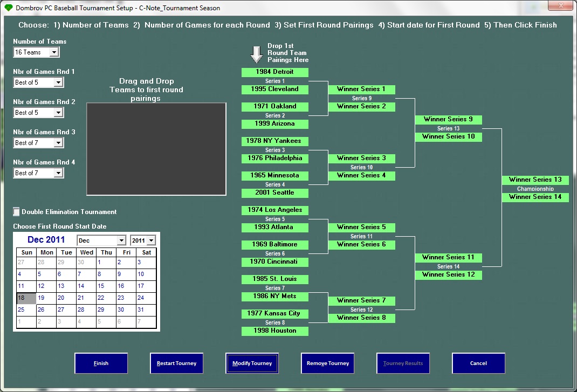577x392 pixels.
Task: Click the Tourney Results button
Action: click(x=403, y=363)
